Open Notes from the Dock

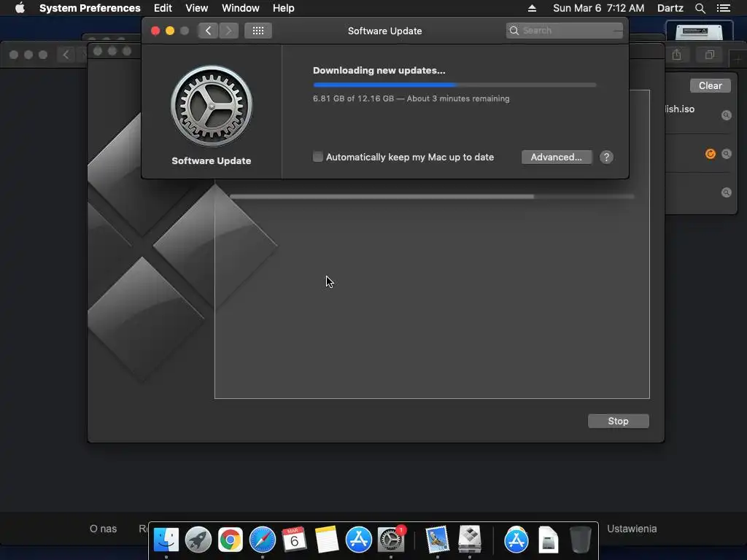pyautogui.click(x=326, y=540)
